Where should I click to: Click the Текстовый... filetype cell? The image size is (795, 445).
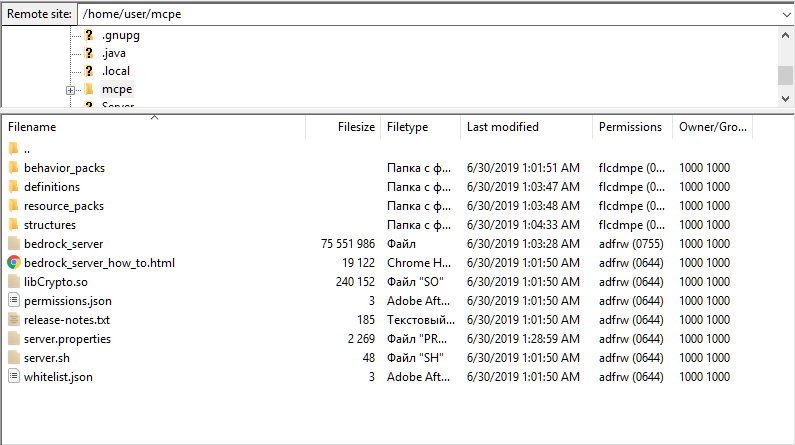pyautogui.click(x=421, y=320)
